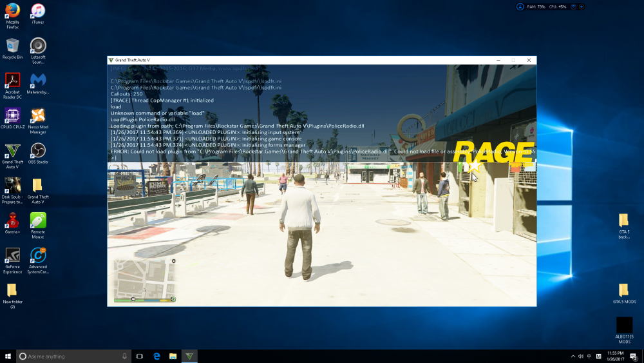The height and width of the screenshot is (363, 644).
Task: Expand hidden system tray icons
Action: coord(573,357)
